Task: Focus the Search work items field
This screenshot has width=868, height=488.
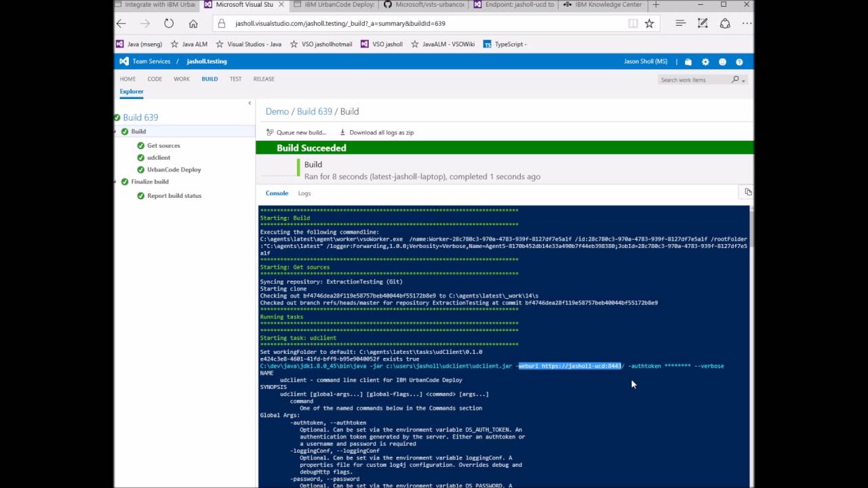Action: coord(694,80)
